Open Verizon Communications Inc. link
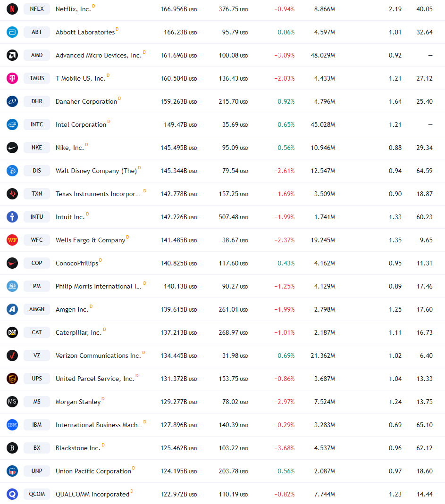 pyautogui.click(x=98, y=356)
